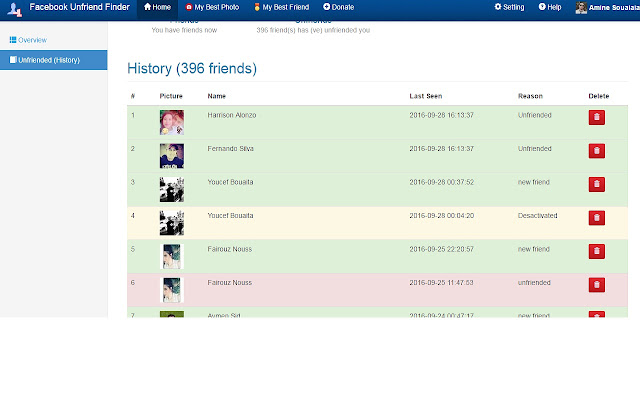Open the Facebook Unfriend Finder title link
The width and height of the screenshot is (640, 400).
[x=80, y=7]
